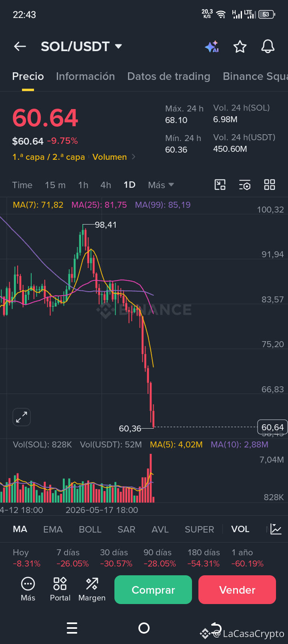288x644 pixels.
Task: Add SOL/USDT to favorites with star
Action: click(x=240, y=46)
